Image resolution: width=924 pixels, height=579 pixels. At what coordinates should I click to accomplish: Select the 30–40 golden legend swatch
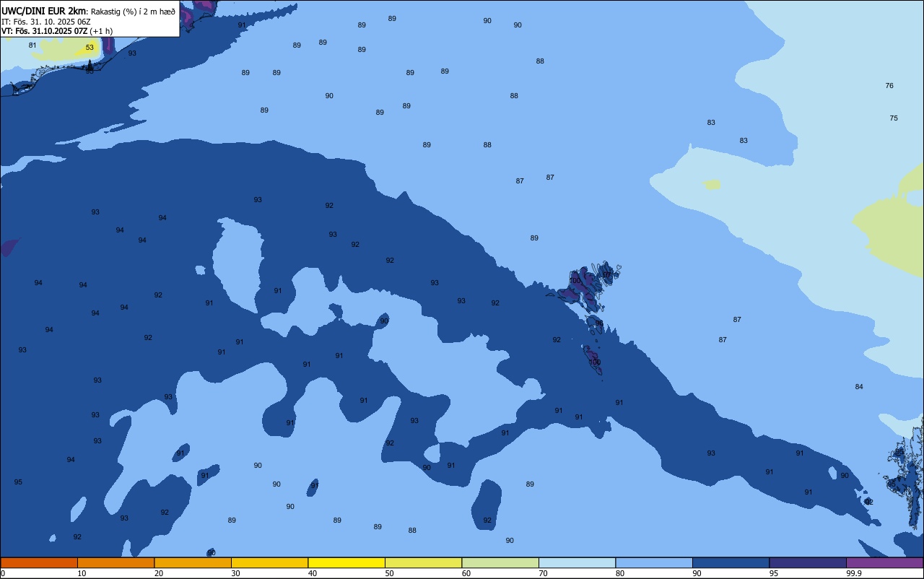coord(269,562)
